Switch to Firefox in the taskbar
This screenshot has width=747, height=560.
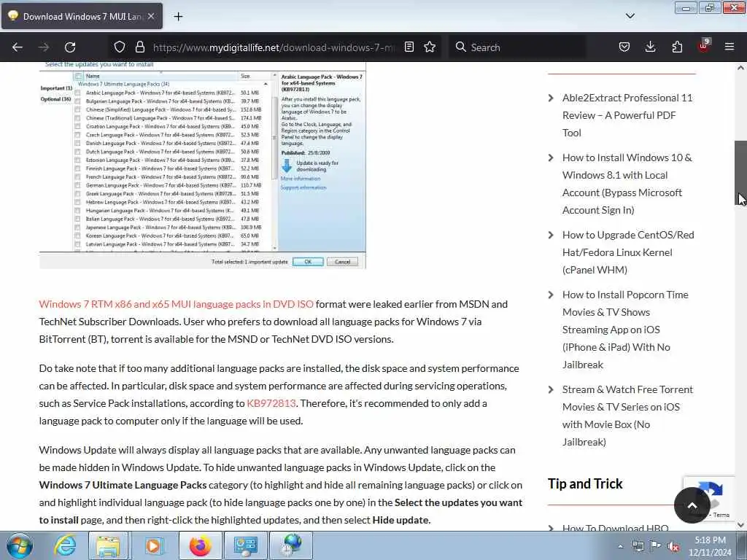(200, 545)
